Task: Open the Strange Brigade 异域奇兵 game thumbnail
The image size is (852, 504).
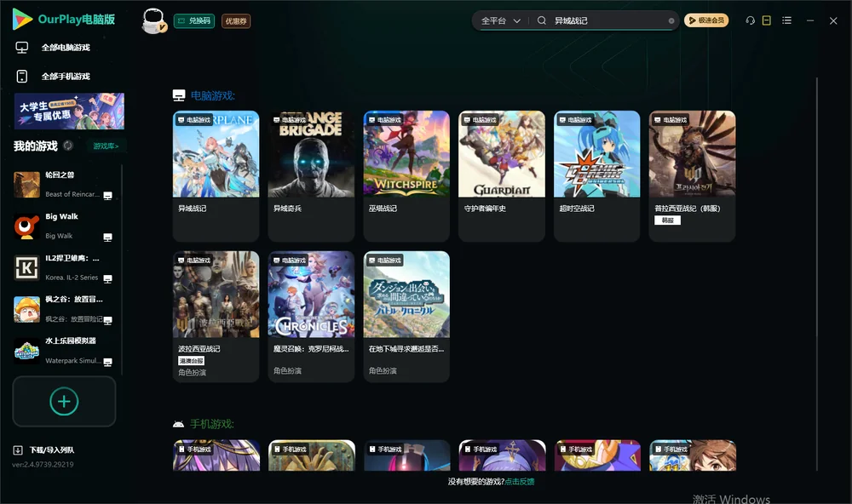Action: [x=311, y=154]
